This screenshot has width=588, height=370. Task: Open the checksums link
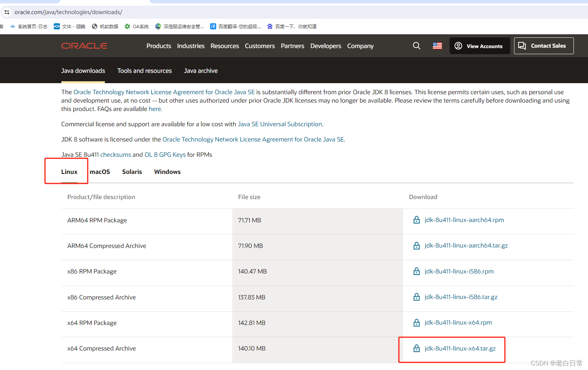116,154
